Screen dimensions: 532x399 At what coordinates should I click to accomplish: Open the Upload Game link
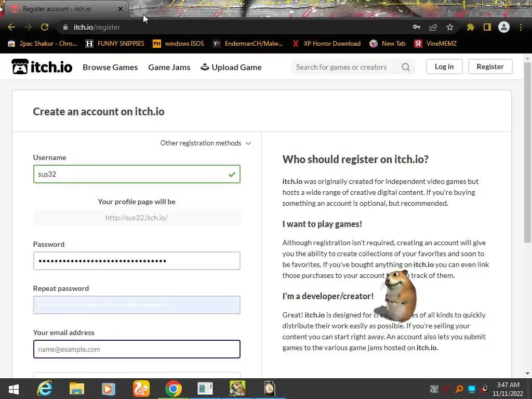[231, 67]
